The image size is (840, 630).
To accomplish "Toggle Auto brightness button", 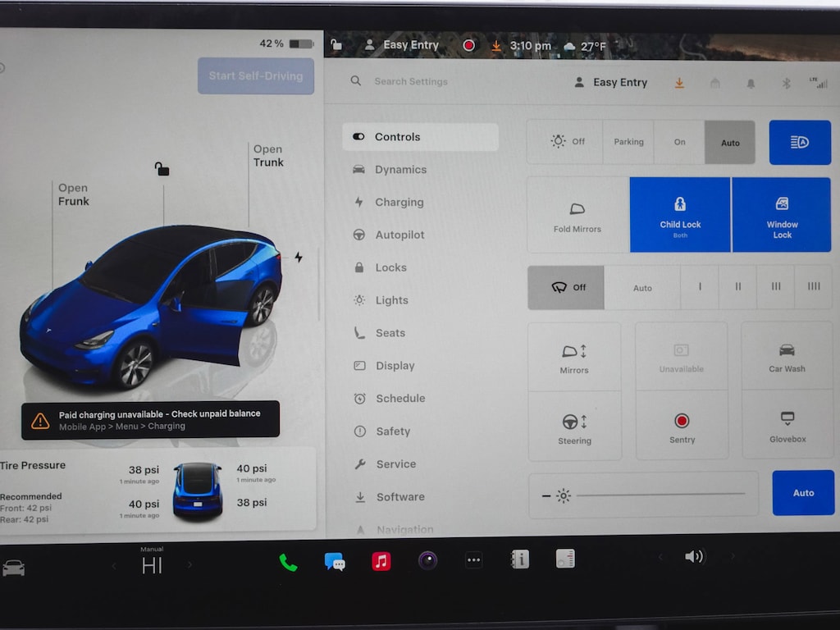I will [803, 493].
